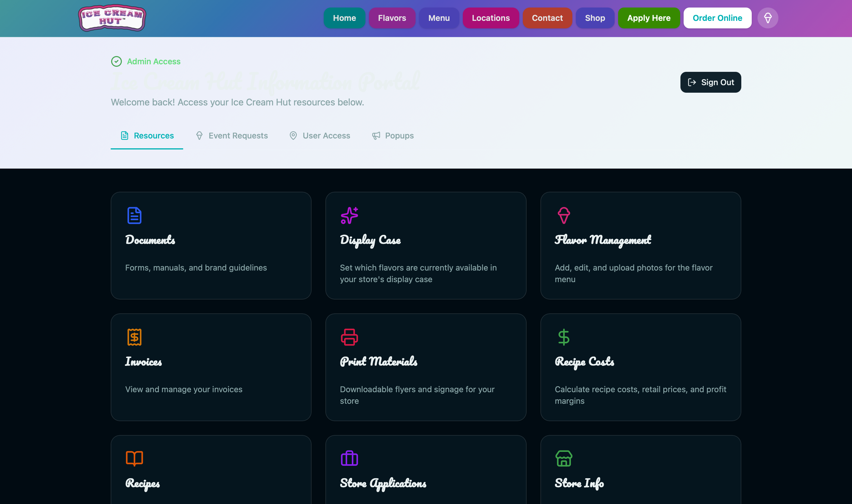This screenshot has height=504, width=852.
Task: Open the ice cream cone icon in navbar
Action: (768, 18)
